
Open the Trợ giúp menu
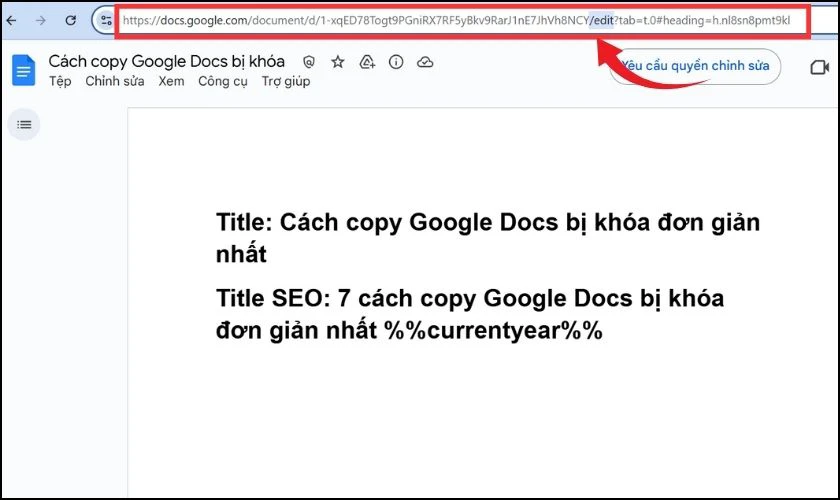point(286,81)
